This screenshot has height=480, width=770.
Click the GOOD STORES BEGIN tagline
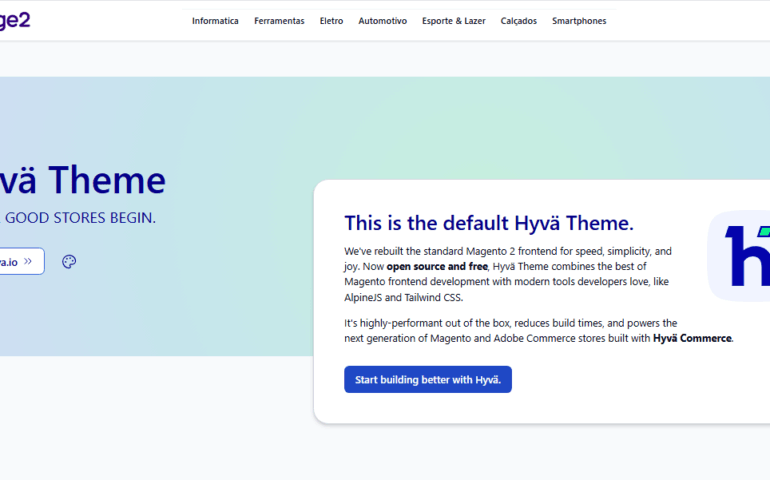click(80, 217)
